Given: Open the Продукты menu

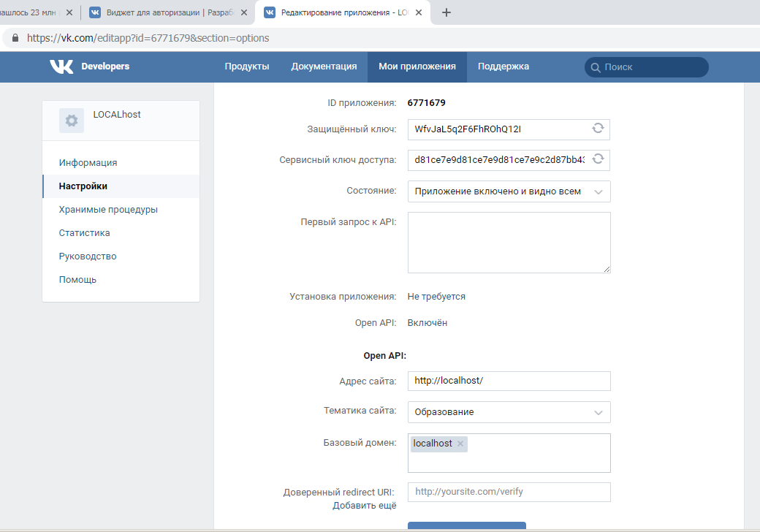Looking at the screenshot, I should coord(247,66).
